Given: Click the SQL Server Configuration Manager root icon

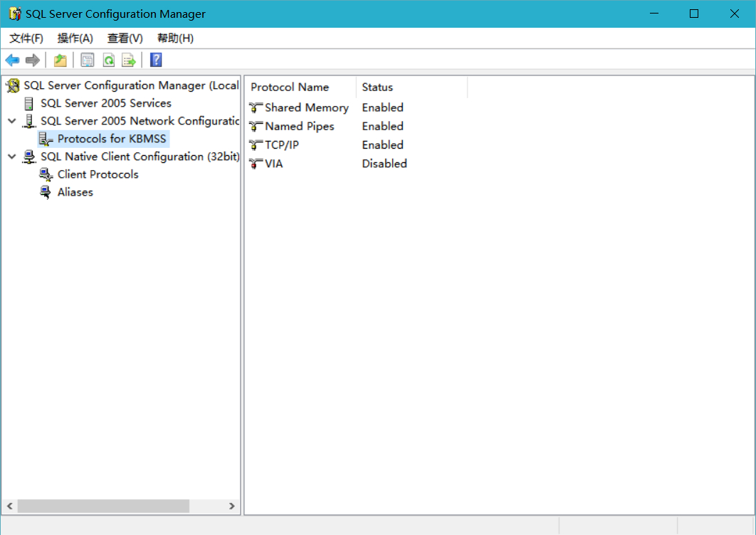Looking at the screenshot, I should (13, 86).
